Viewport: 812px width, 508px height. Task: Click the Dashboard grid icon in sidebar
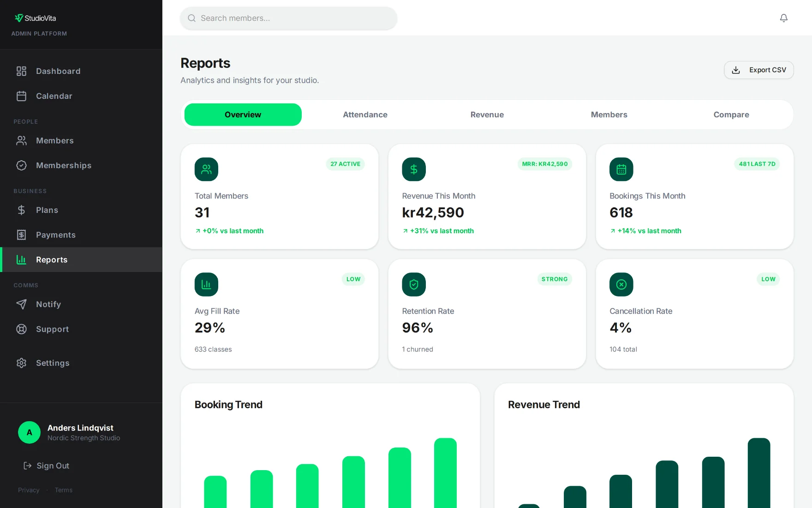[21, 71]
